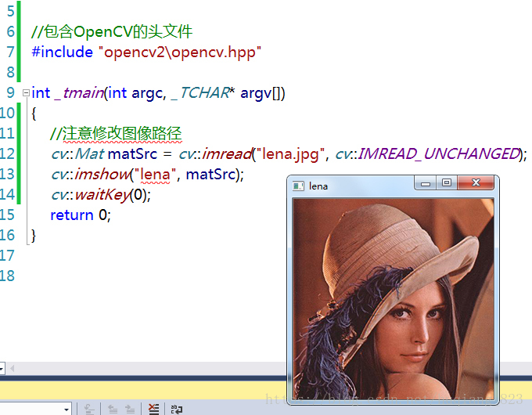Click the _tmain function name
Viewport: 532px width, 415px height.
pos(79,92)
